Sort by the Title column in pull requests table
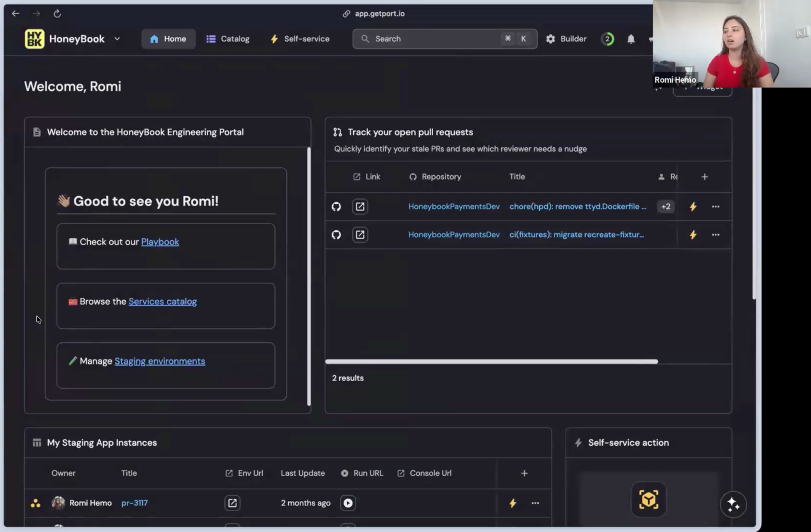Viewport: 811px width, 532px height. click(x=517, y=177)
